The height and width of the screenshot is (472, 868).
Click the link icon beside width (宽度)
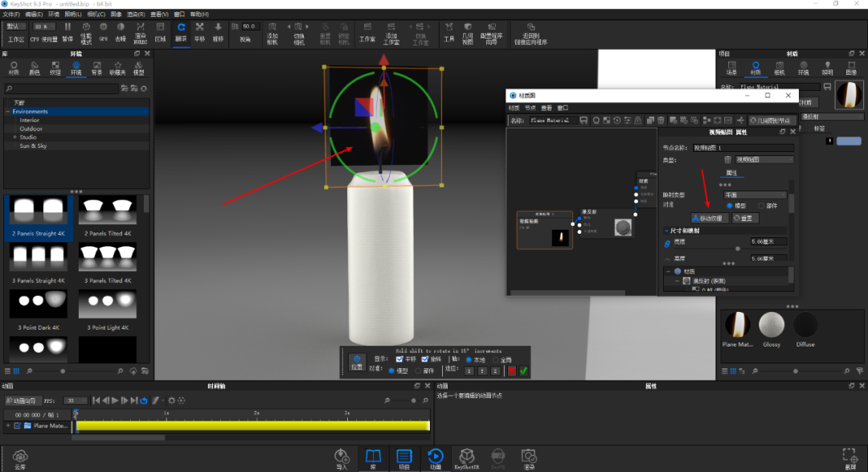click(x=667, y=244)
